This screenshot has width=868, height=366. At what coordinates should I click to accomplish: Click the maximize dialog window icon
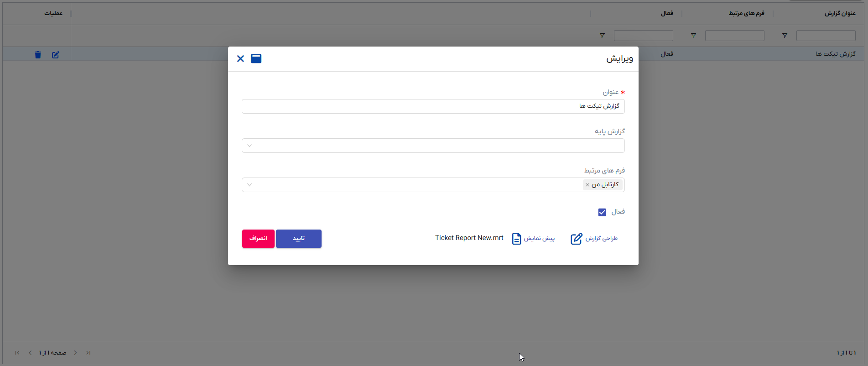tap(256, 58)
